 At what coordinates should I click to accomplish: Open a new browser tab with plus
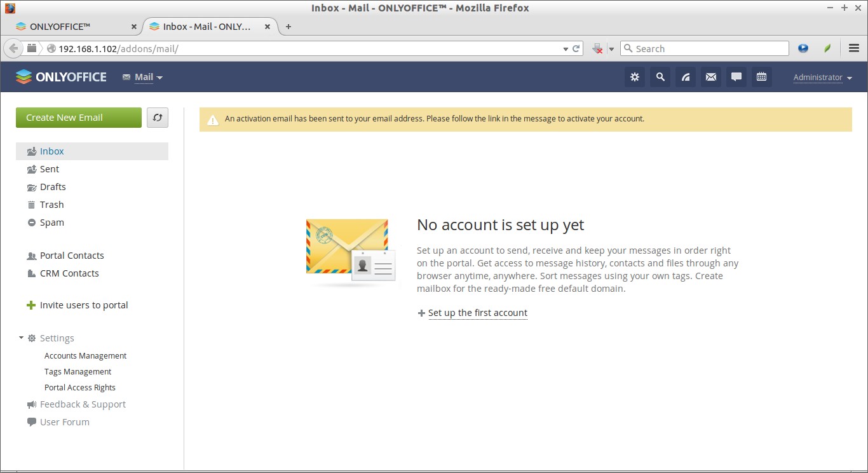click(x=288, y=27)
